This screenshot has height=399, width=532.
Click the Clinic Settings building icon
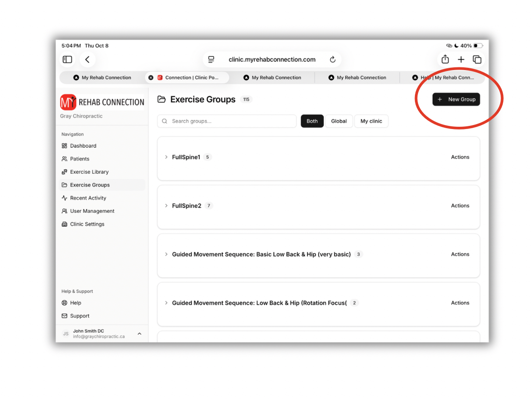[64, 224]
